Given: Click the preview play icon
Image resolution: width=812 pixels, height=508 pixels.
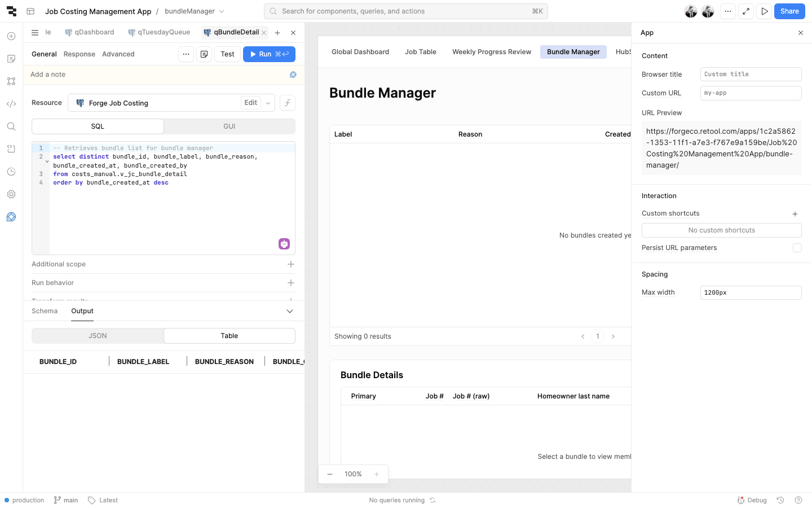Looking at the screenshot, I should [764, 11].
